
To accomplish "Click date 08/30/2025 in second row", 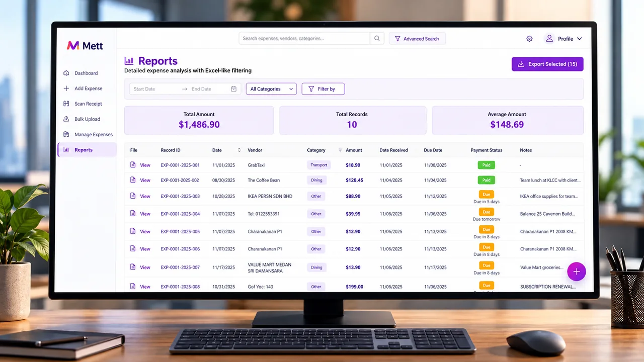I will pyautogui.click(x=223, y=180).
